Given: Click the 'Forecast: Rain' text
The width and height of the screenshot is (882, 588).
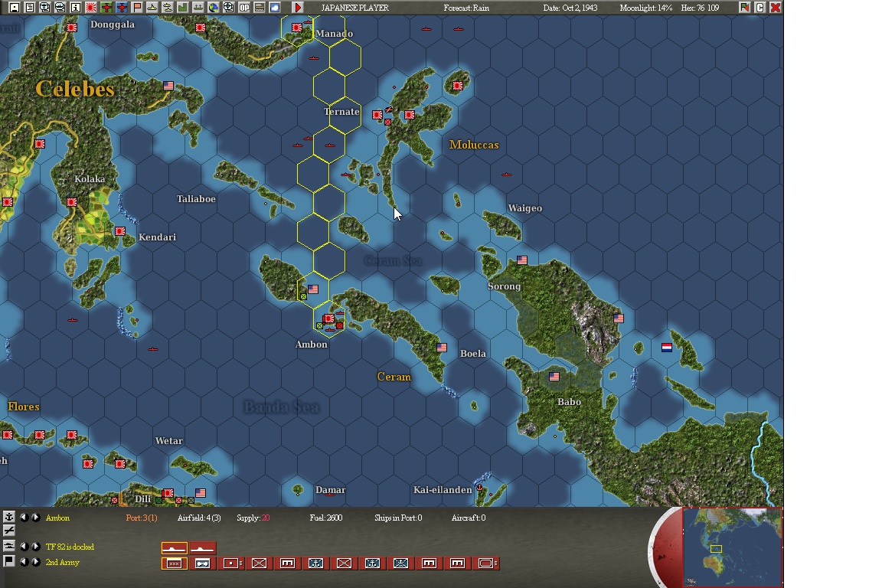Looking at the screenshot, I should [465, 8].
